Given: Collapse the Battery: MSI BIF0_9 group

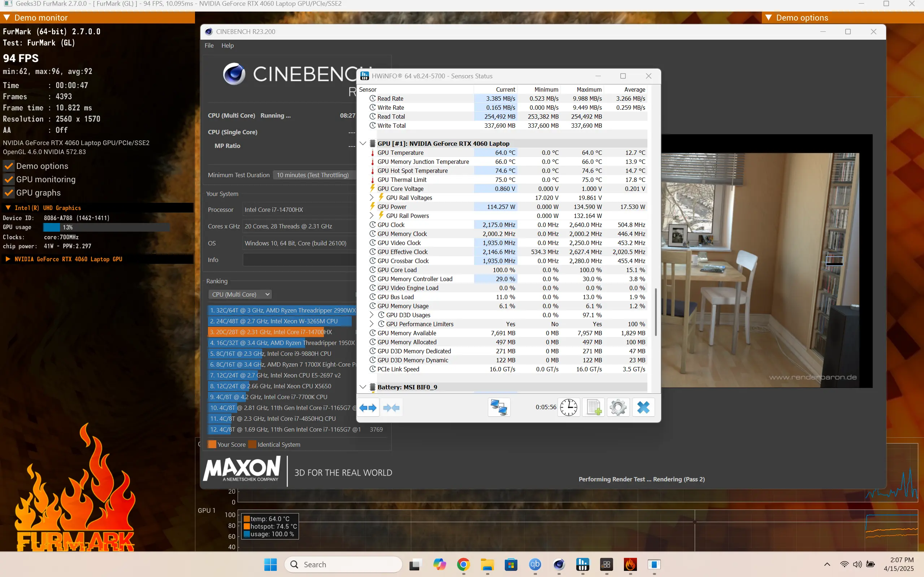Looking at the screenshot, I should tap(363, 387).
